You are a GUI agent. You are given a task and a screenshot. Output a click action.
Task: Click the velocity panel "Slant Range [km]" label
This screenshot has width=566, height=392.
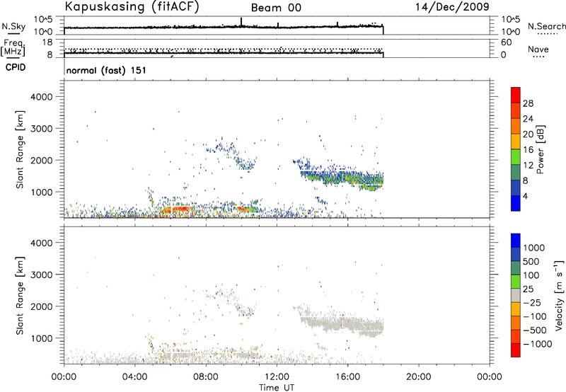coord(20,296)
